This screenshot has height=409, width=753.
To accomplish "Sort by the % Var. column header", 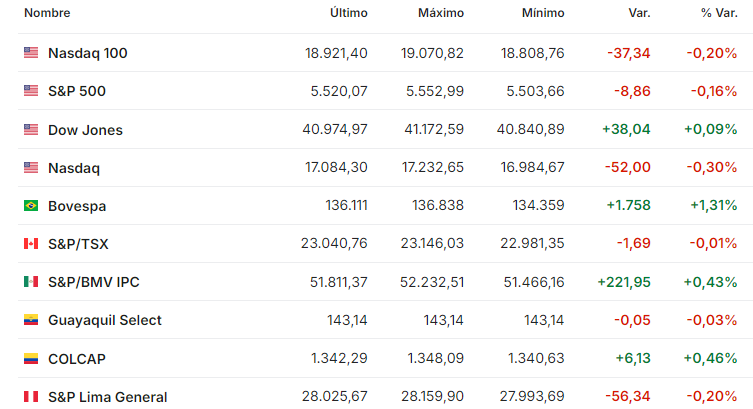I will pyautogui.click(x=719, y=13).
